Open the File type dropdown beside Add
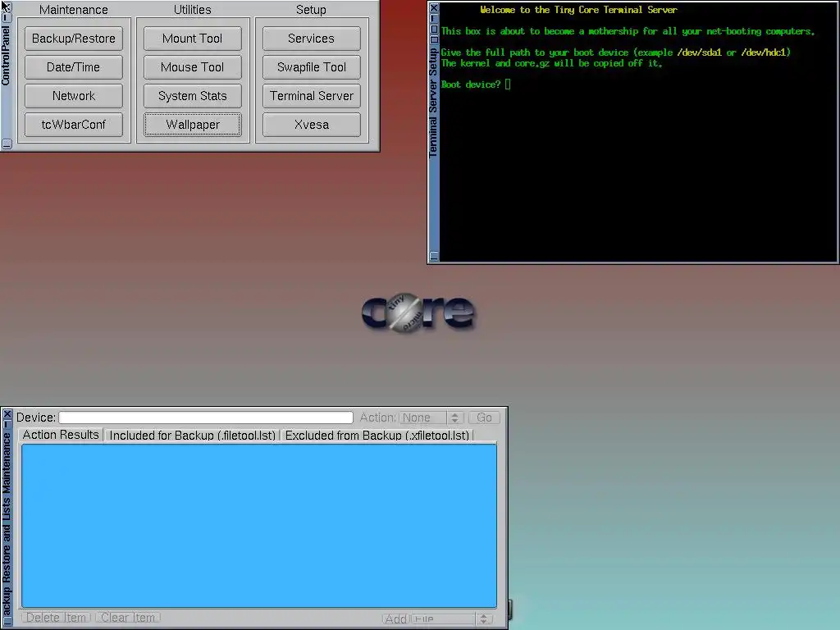 [452, 619]
